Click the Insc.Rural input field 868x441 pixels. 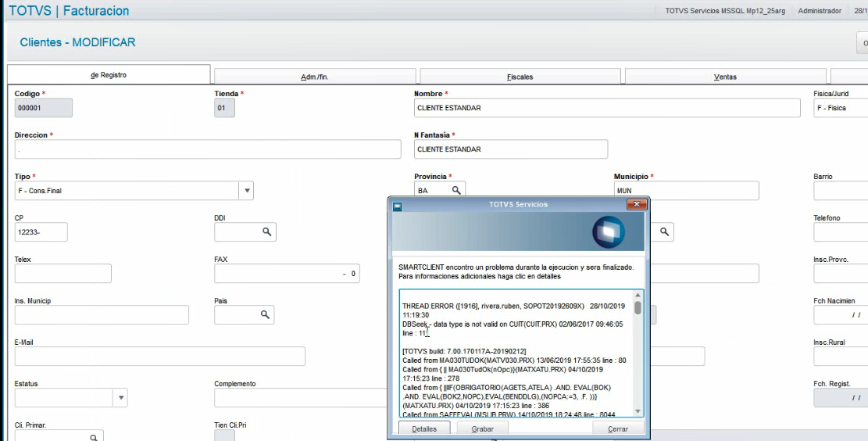(841, 357)
